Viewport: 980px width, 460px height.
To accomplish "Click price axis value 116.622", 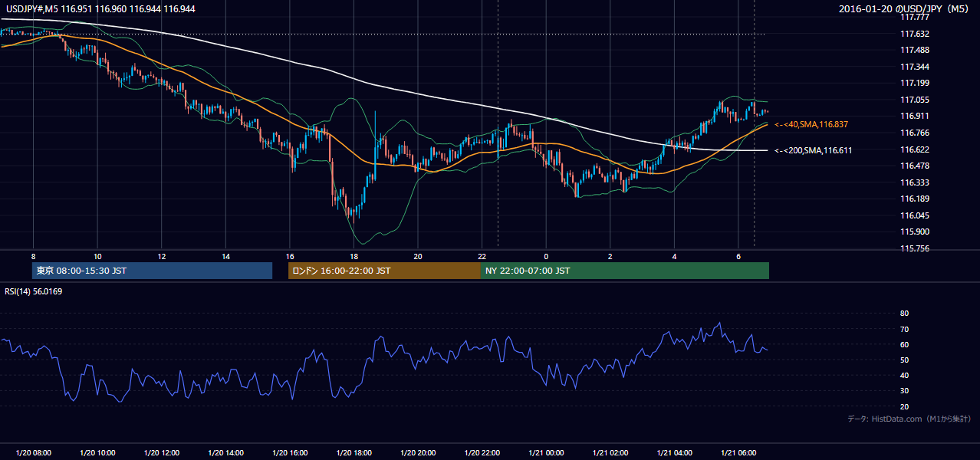I will (916, 149).
